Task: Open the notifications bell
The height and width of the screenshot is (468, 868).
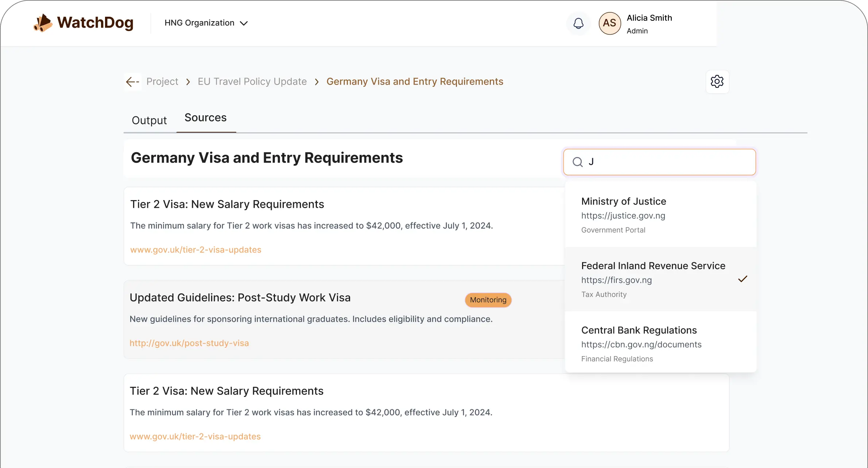Action: pyautogui.click(x=578, y=23)
